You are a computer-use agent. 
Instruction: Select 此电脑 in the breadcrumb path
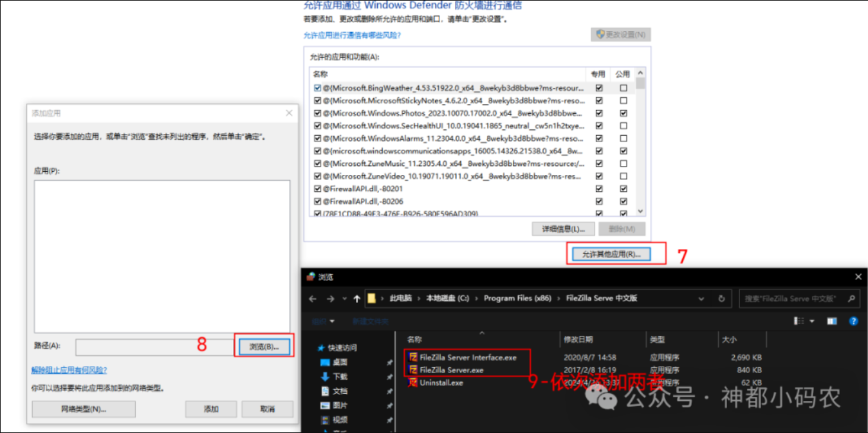click(401, 299)
